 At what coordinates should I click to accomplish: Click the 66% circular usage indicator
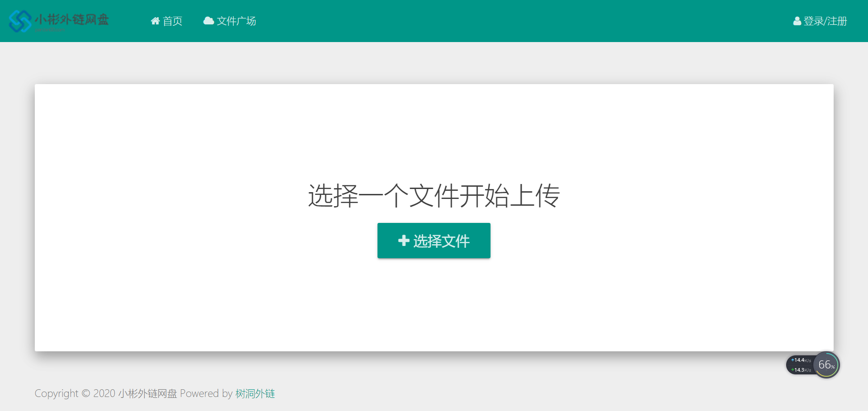[826, 365]
